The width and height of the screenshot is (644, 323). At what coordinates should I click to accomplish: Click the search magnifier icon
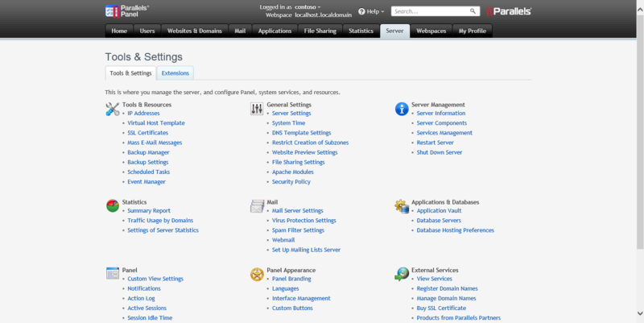(x=473, y=11)
